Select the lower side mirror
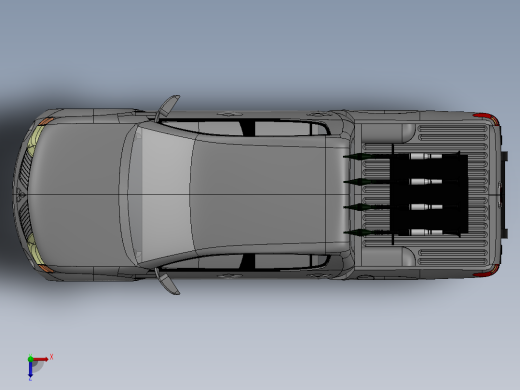This screenshot has height=390, width=520. tap(168, 282)
